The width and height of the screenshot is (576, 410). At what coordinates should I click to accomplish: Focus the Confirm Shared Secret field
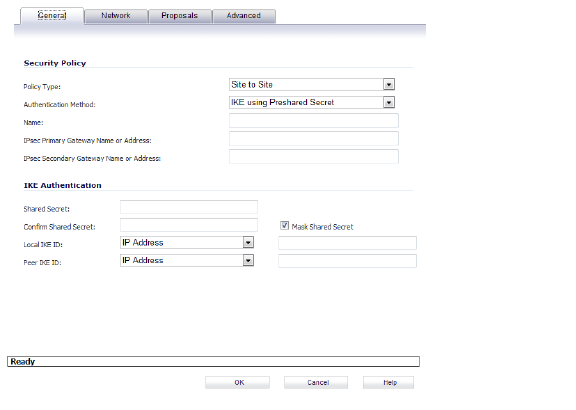point(189,225)
